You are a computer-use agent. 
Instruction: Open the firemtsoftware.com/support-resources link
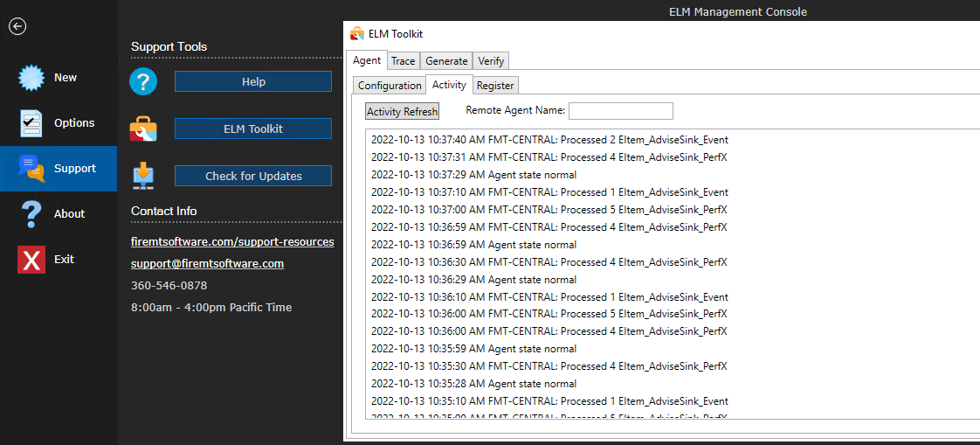pos(232,241)
